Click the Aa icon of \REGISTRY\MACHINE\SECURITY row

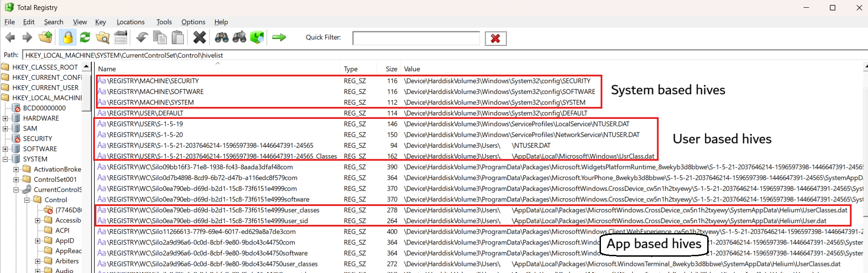tap(102, 81)
